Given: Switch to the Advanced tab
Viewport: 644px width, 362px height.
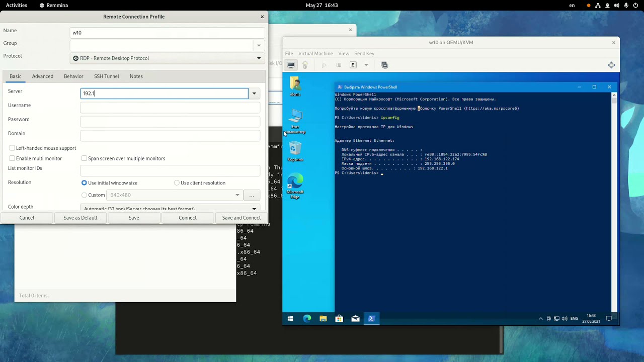Looking at the screenshot, I should (x=43, y=76).
